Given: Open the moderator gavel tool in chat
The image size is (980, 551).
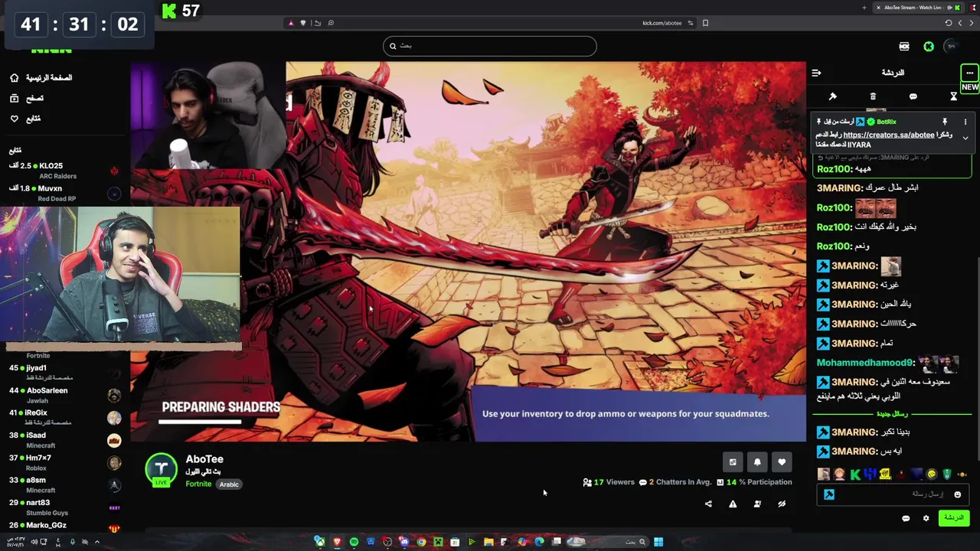Looking at the screenshot, I should tap(832, 96).
